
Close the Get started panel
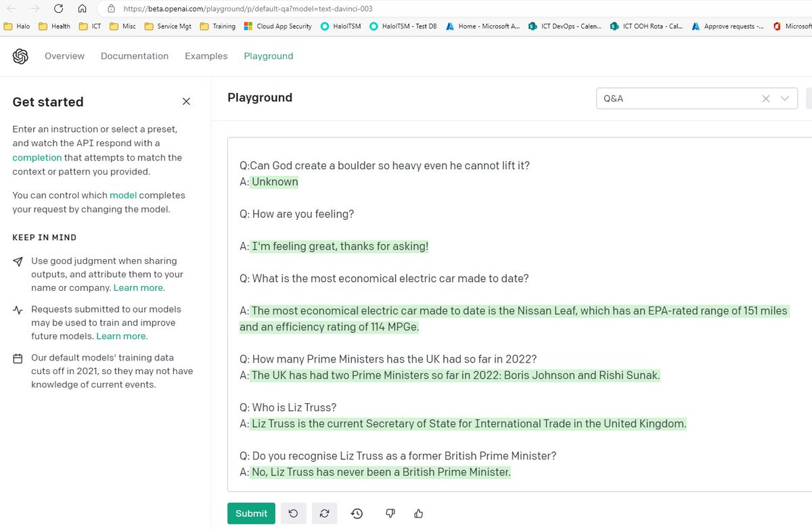click(x=186, y=101)
